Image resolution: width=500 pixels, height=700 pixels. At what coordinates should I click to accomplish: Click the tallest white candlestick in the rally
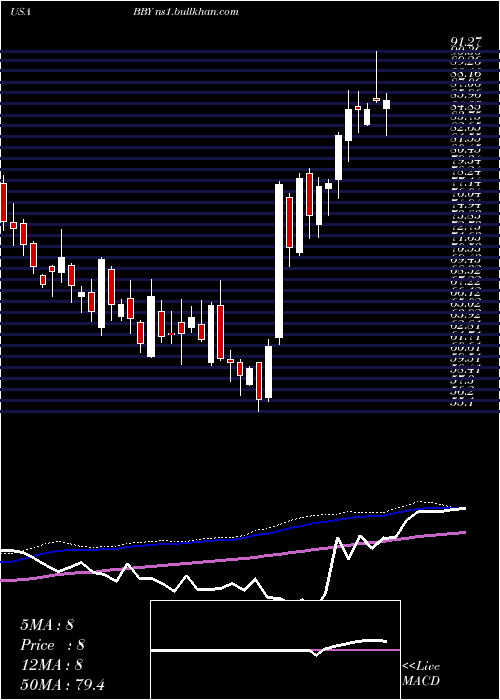279,261
